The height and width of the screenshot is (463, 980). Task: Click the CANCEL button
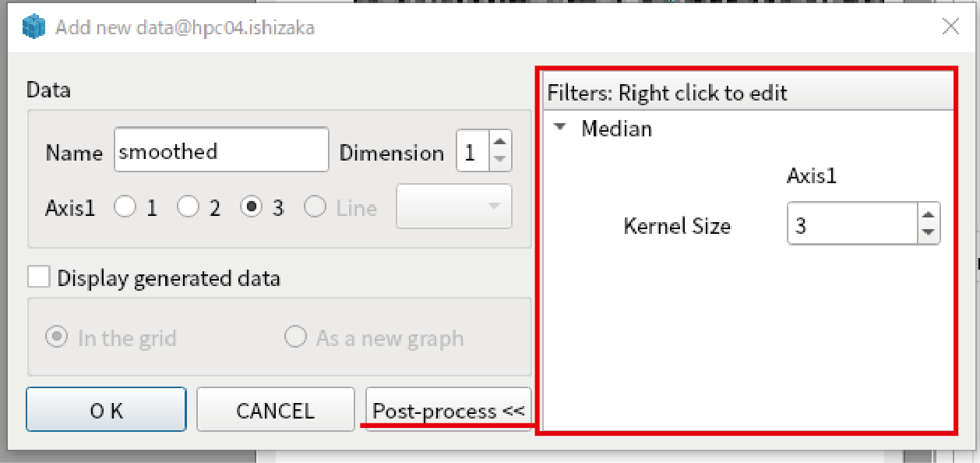click(x=275, y=410)
